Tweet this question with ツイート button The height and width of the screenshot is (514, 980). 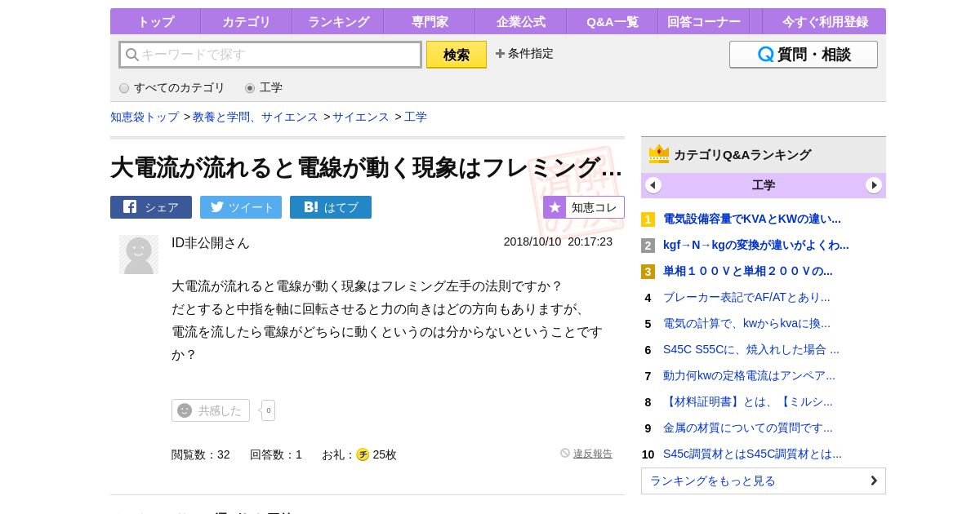[241, 207]
